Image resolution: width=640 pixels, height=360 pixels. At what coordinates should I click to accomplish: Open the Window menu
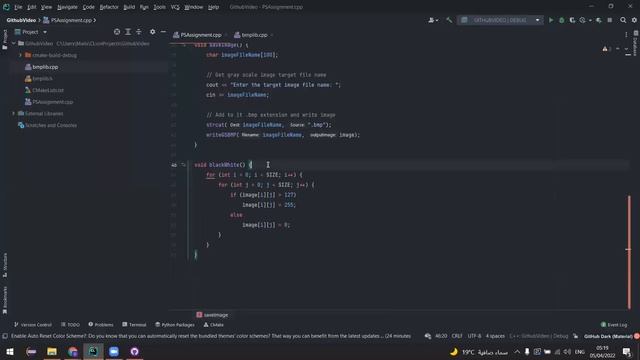[x=193, y=7]
